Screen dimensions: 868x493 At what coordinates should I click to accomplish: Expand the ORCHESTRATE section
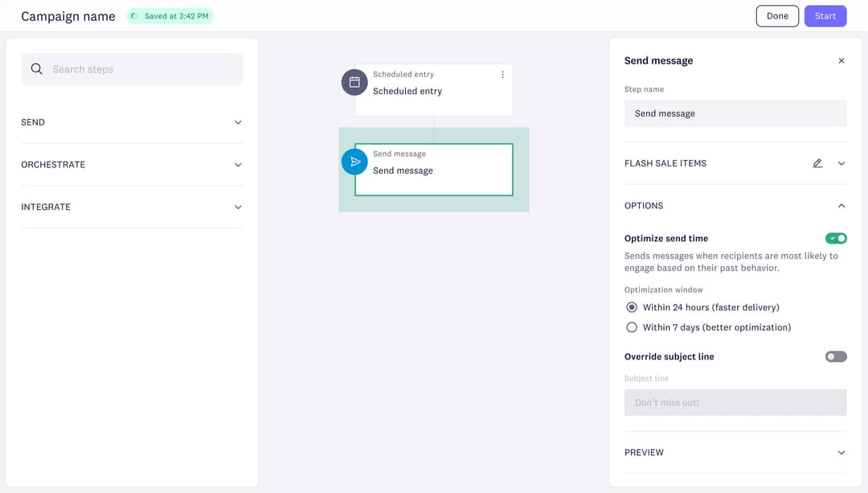click(237, 164)
